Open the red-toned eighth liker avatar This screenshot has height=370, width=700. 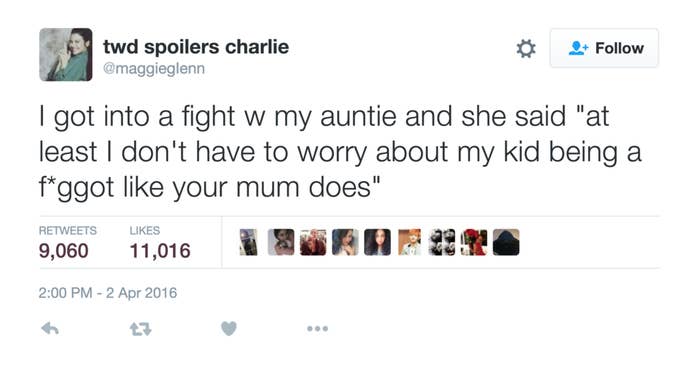(x=474, y=242)
